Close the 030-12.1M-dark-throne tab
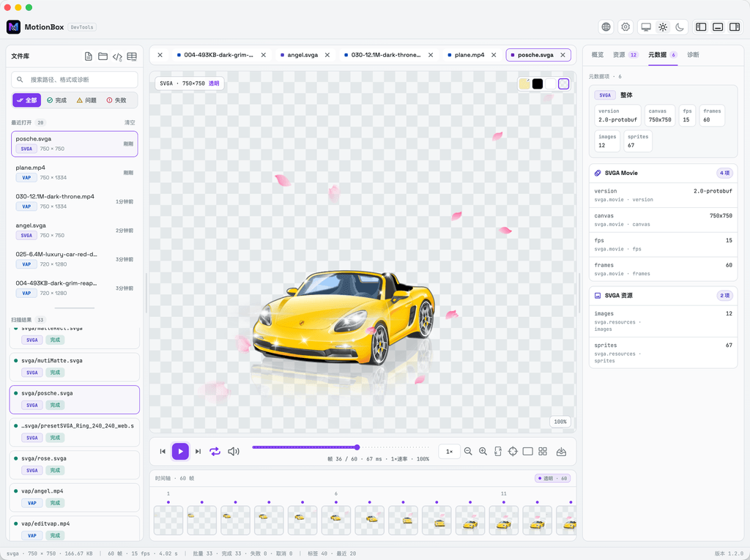Image resolution: width=750 pixels, height=560 pixels. coord(431,55)
